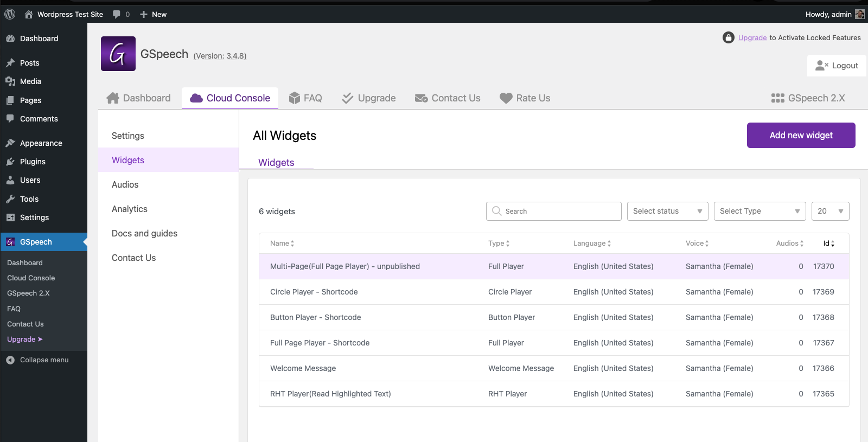Collapse the WordPress admin menu
868x442 pixels.
click(x=37, y=360)
